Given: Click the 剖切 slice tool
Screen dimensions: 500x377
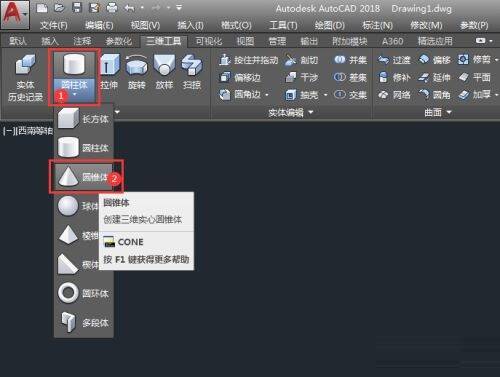Looking at the screenshot, I should [301, 60].
